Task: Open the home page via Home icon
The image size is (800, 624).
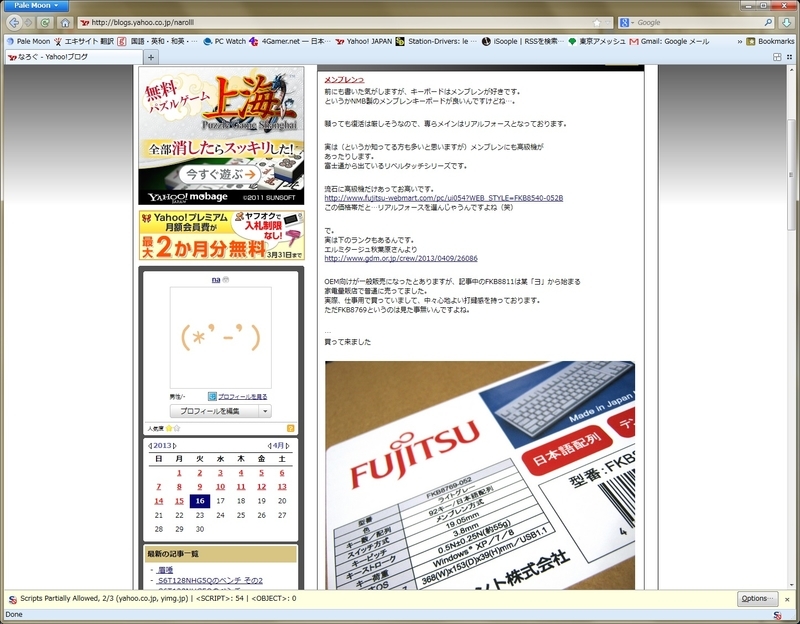Action: point(65,22)
